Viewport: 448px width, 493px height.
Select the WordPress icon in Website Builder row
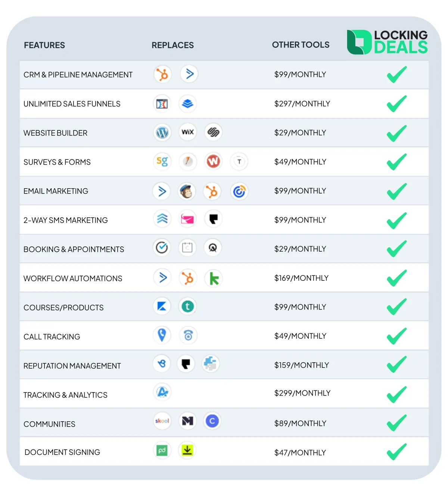coord(162,132)
